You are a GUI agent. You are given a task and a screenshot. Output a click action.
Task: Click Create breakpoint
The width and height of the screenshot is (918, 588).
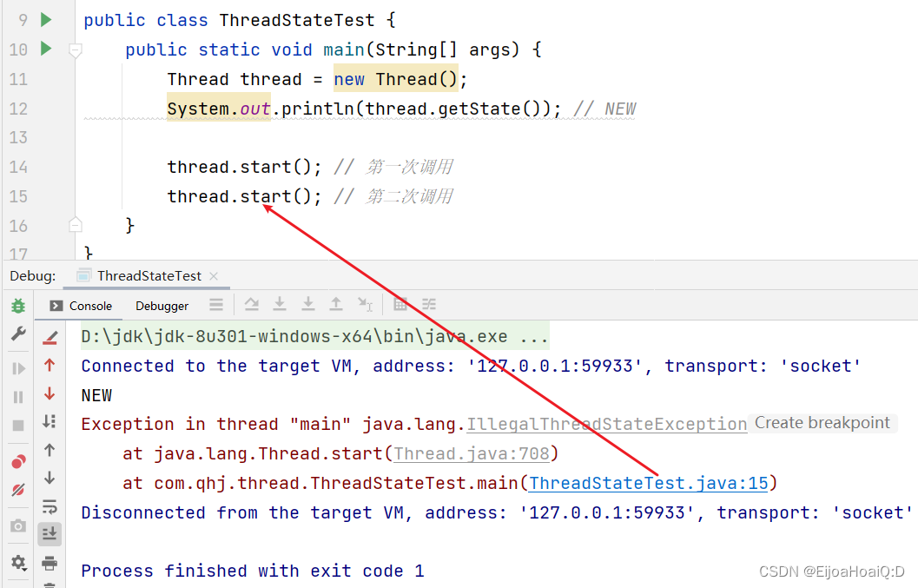pos(822,423)
